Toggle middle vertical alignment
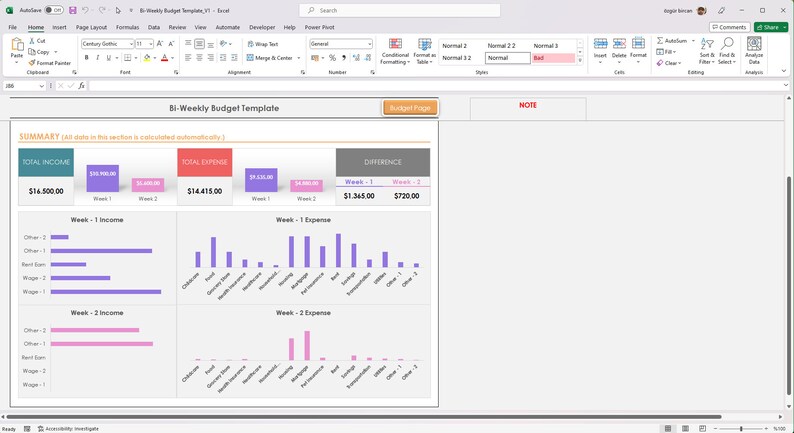This screenshot has width=794, height=433. click(200, 44)
